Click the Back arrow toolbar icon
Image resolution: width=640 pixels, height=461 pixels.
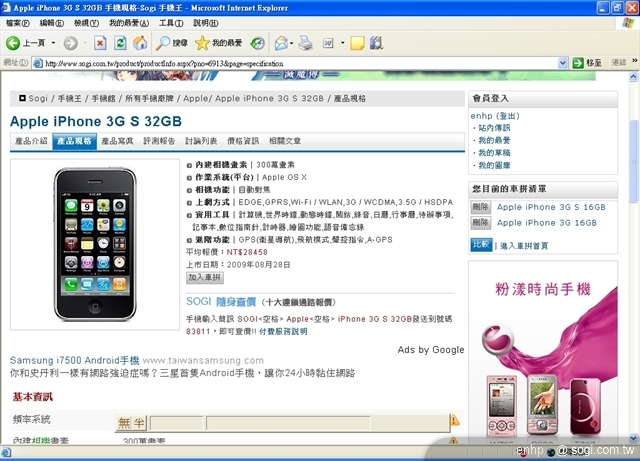(x=13, y=43)
